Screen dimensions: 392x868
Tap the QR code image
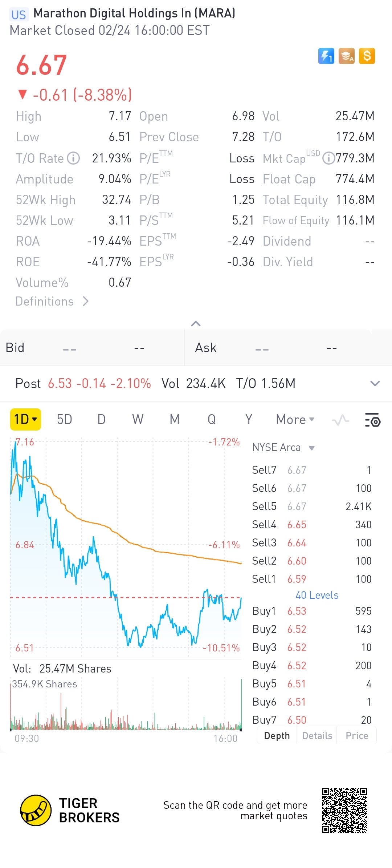[x=344, y=810]
